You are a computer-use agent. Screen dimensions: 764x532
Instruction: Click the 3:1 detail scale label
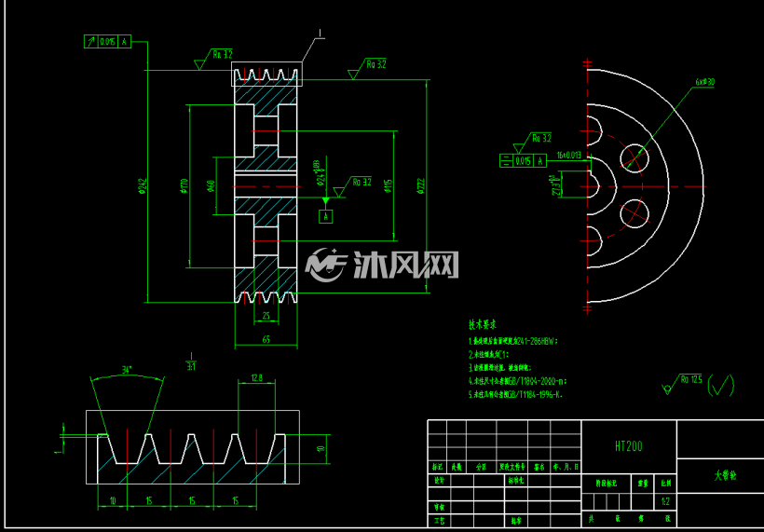point(192,367)
